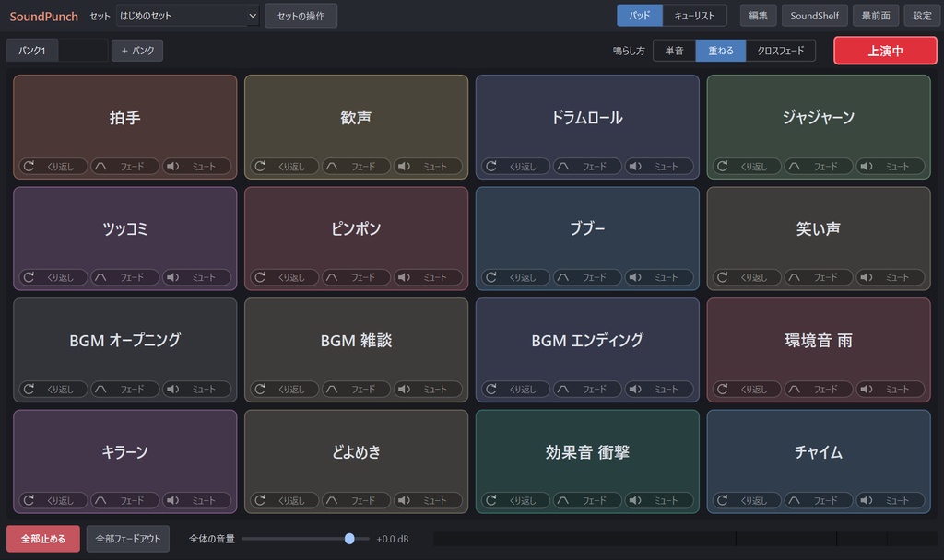Switch to パッド view

point(640,16)
